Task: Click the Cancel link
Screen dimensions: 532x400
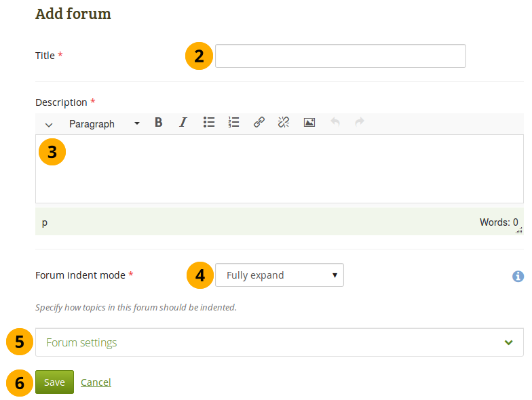Action: [x=96, y=382]
